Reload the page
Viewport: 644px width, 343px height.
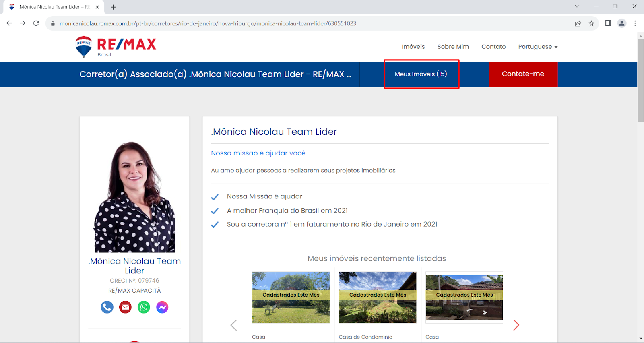36,23
